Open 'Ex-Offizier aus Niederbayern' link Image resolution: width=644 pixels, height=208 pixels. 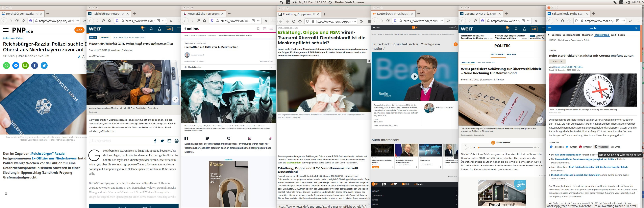click(x=55, y=158)
